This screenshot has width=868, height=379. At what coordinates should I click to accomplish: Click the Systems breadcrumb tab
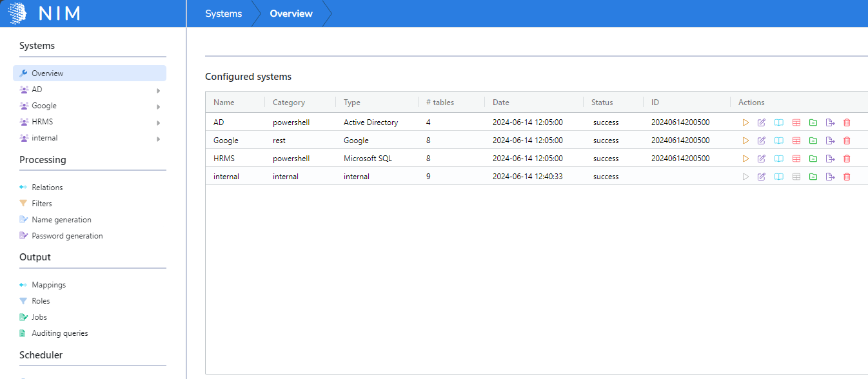pos(224,14)
